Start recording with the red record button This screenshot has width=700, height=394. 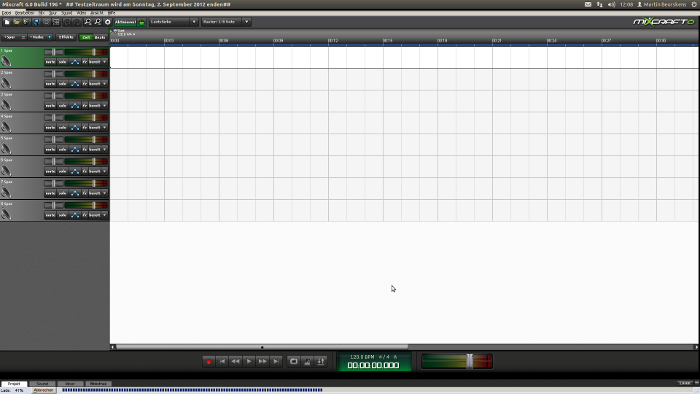click(208, 361)
